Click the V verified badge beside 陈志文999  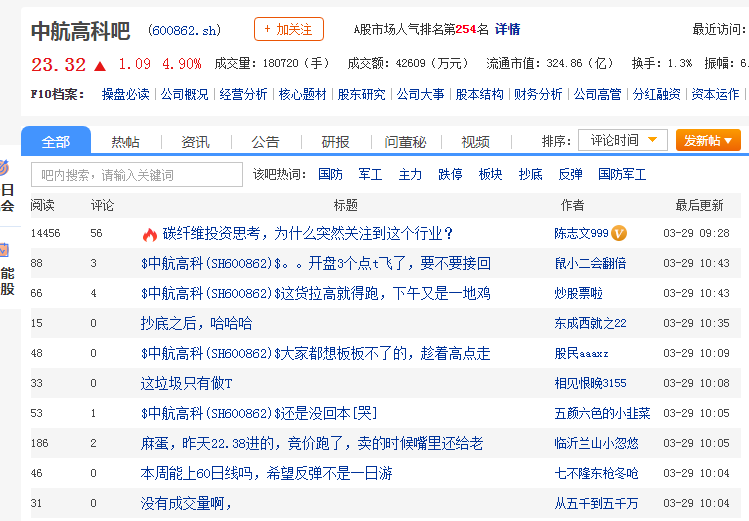tap(619, 233)
